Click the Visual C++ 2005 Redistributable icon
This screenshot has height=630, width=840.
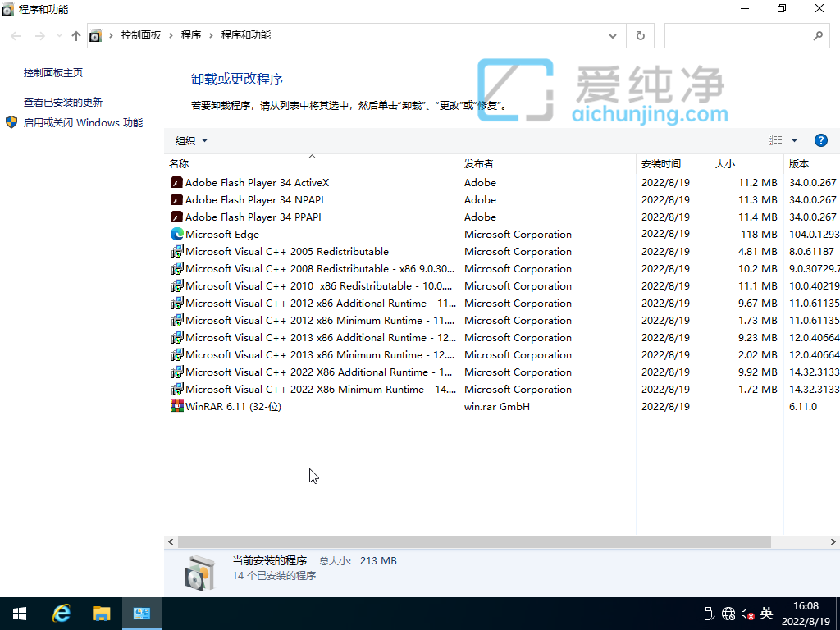(x=177, y=251)
